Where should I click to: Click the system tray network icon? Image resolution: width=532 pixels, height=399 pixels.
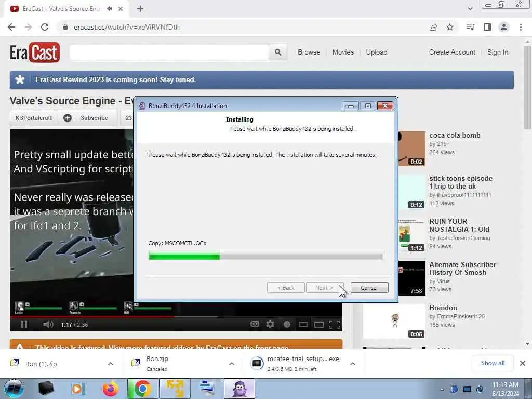click(467, 389)
